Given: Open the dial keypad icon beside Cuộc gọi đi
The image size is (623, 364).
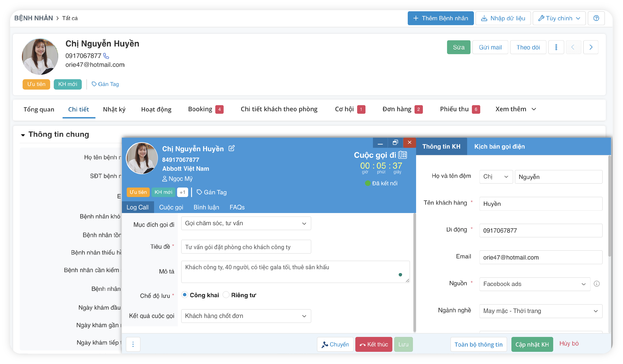Looking at the screenshot, I should [x=403, y=155].
